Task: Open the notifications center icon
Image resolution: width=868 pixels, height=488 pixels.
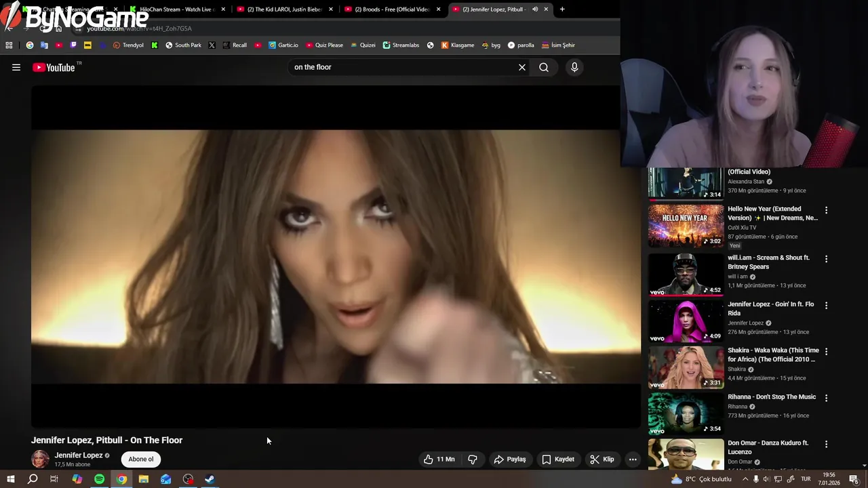Action: 854,479
